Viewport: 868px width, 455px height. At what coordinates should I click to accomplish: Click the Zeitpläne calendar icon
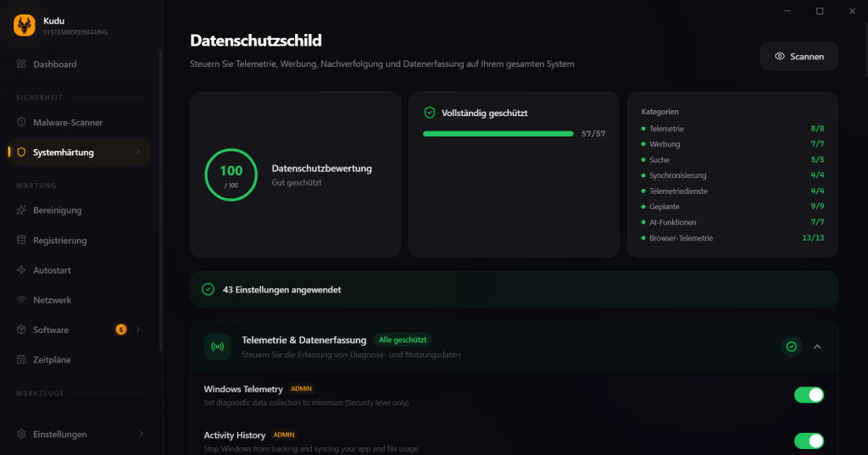tap(21, 360)
